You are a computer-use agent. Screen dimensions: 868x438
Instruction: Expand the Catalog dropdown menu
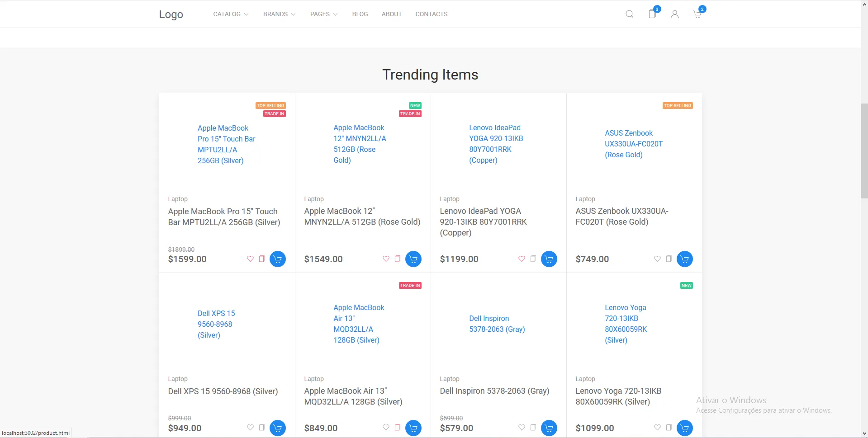(231, 14)
